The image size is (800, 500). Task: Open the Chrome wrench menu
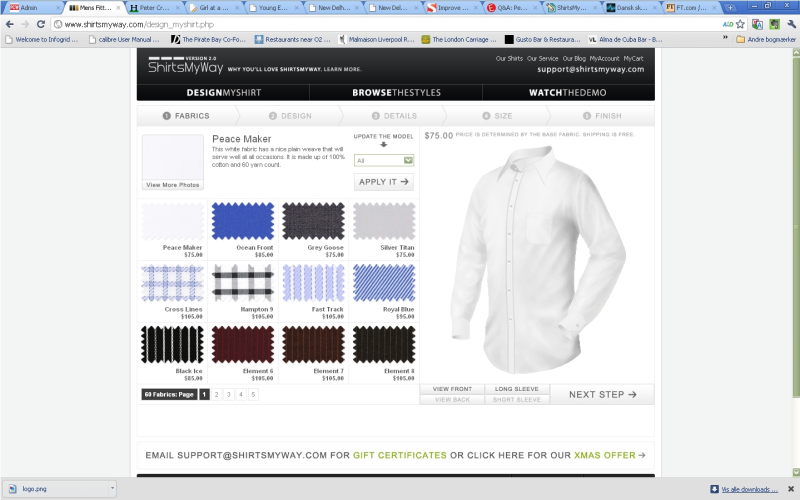coord(791,24)
